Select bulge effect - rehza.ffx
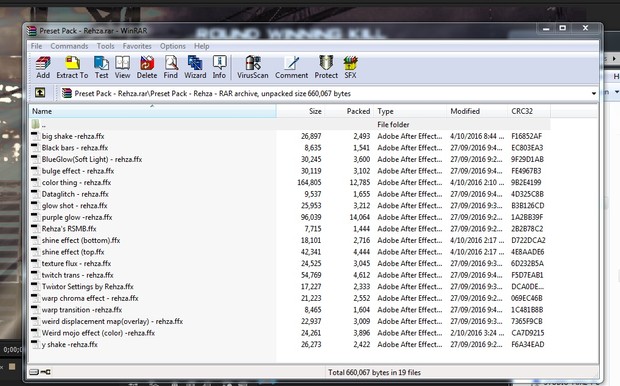 78,171
